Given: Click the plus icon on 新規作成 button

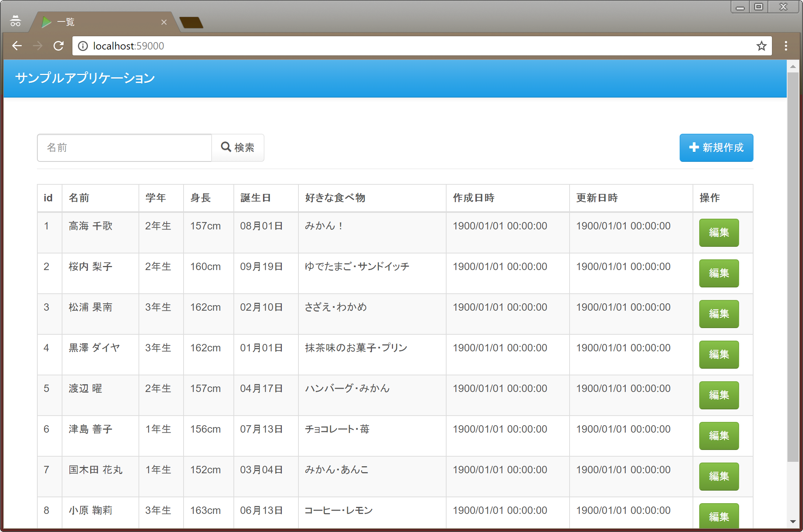Looking at the screenshot, I should coord(694,147).
